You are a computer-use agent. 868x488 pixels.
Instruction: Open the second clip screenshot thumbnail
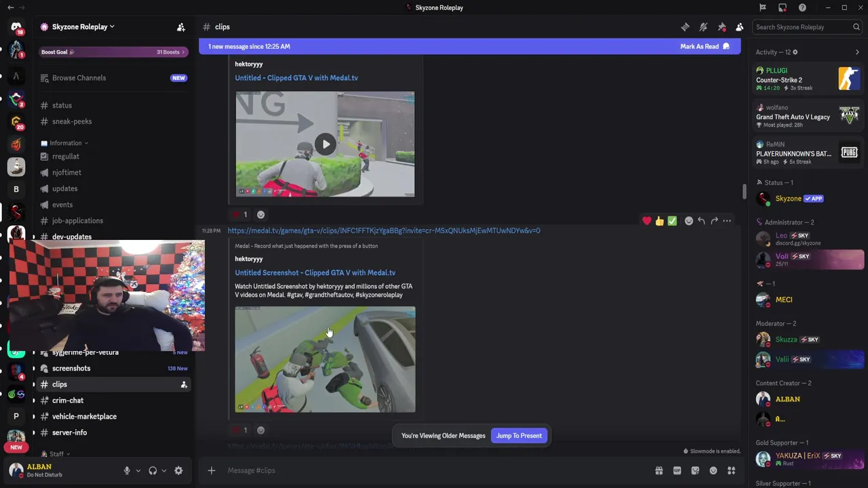click(325, 359)
